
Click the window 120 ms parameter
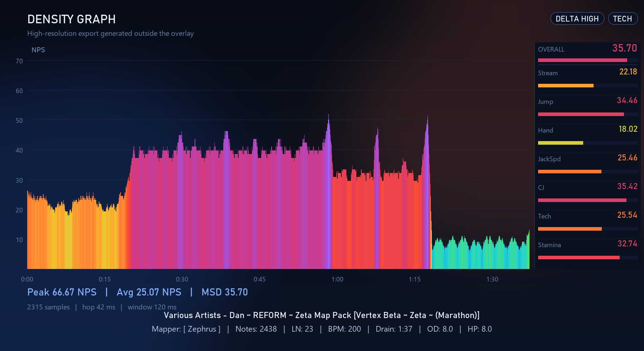tap(153, 307)
